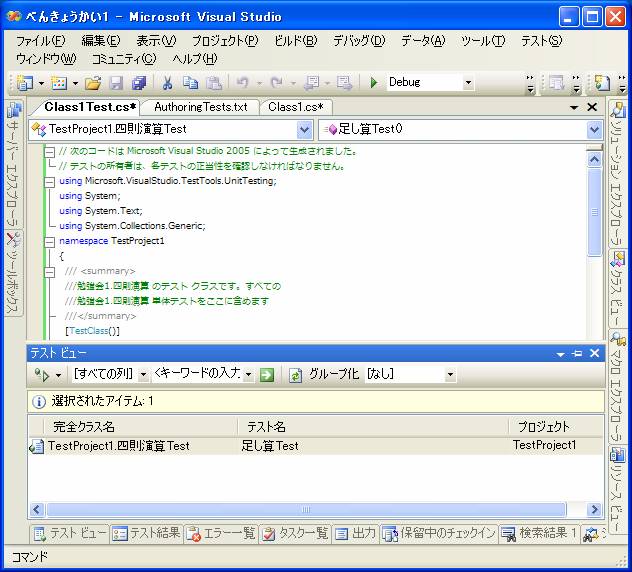The image size is (632, 572).
Task: Click the refresh icon in Test View
Action: point(296,374)
